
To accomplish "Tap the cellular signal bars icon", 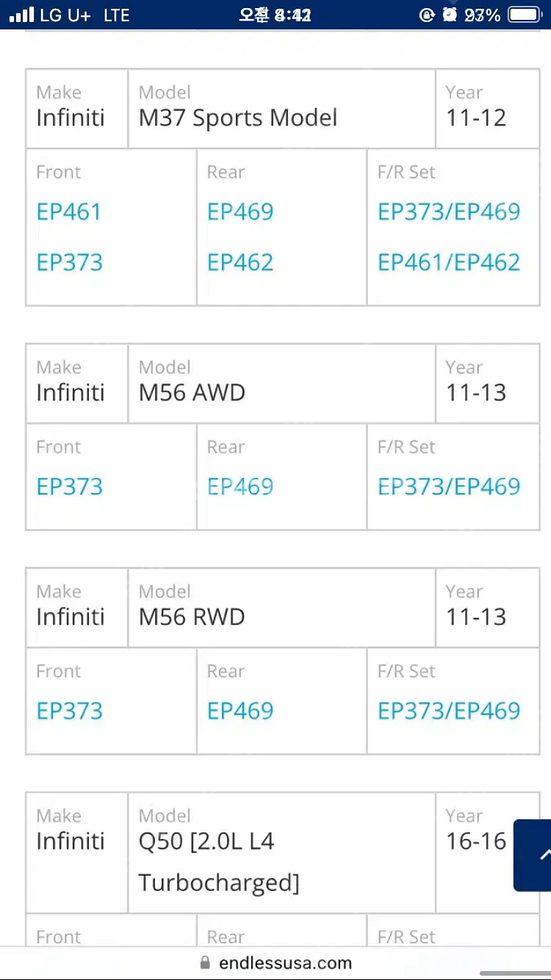I will 21,15.
